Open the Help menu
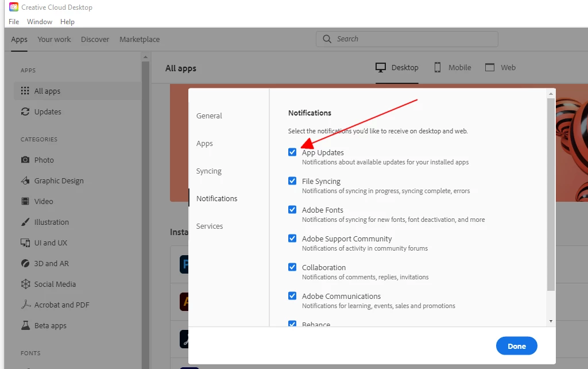Image resolution: width=588 pixels, height=369 pixels. (x=68, y=22)
